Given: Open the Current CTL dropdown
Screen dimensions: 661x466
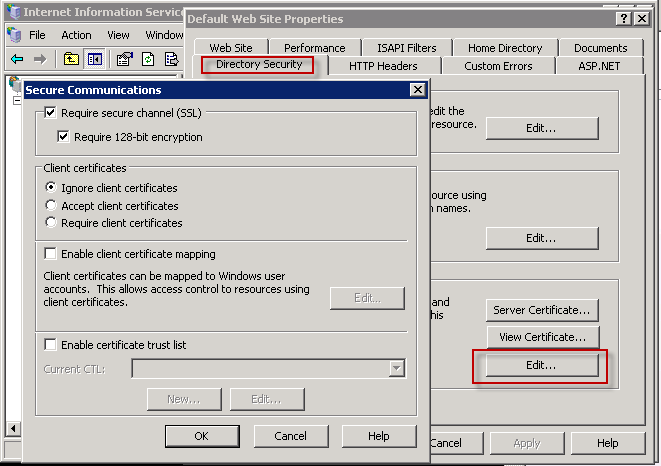Looking at the screenshot, I should coord(397,369).
